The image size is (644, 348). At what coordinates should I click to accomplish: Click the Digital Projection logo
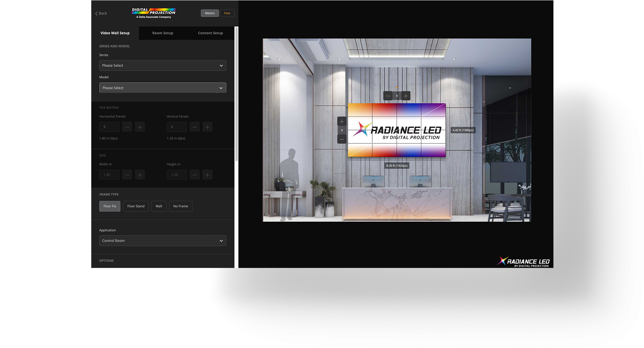point(154,13)
